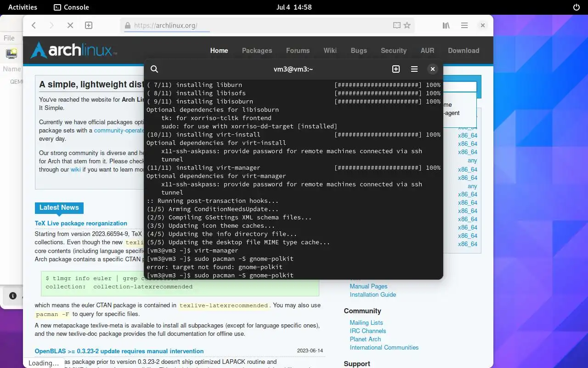
Task: Open the system power menu
Action: tap(577, 7)
